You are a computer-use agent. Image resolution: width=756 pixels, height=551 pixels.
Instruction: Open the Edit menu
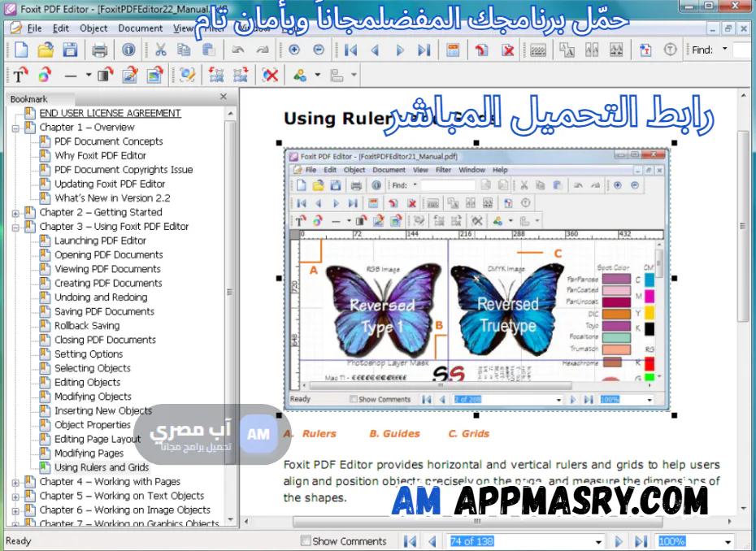click(61, 28)
